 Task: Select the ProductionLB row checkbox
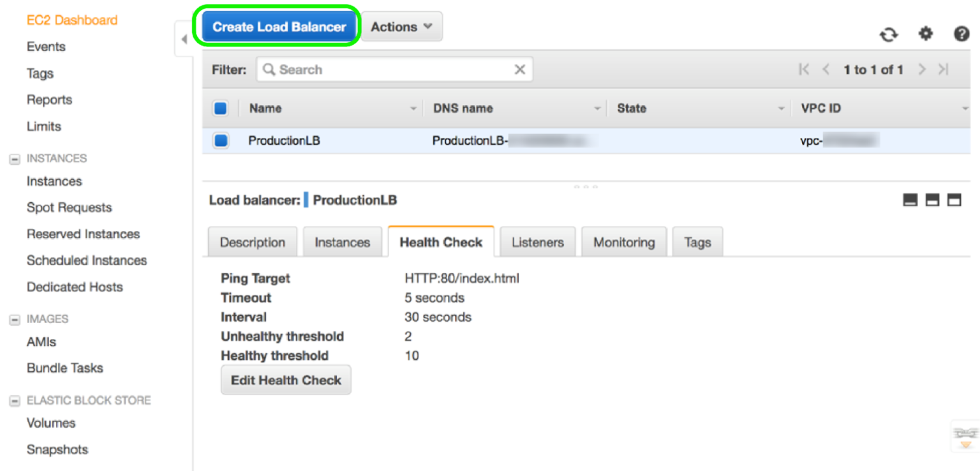click(219, 140)
